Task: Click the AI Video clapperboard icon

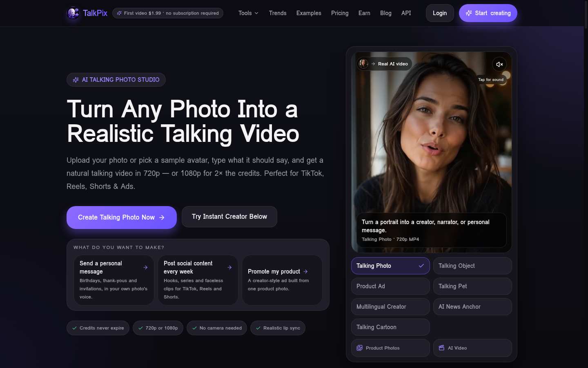Action: 441,348
